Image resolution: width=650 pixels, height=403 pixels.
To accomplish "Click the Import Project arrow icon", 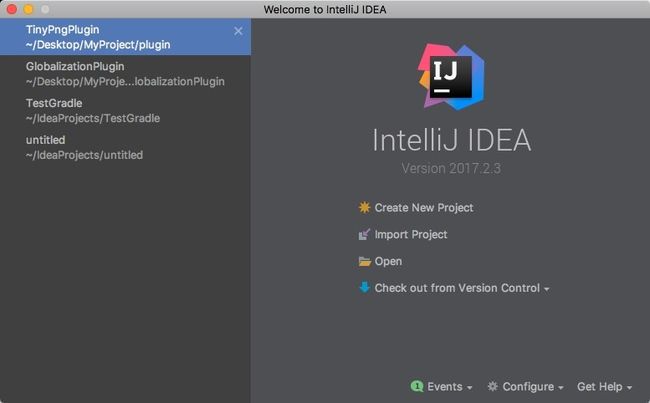I will coord(364,234).
